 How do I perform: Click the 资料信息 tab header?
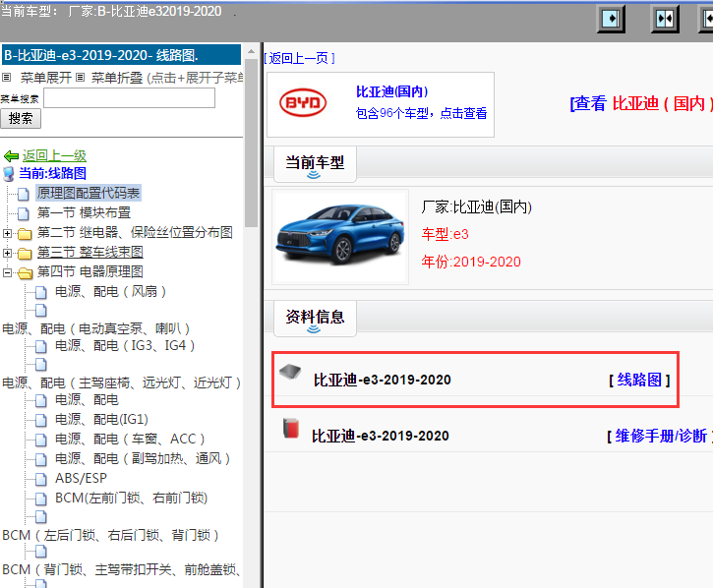(315, 318)
